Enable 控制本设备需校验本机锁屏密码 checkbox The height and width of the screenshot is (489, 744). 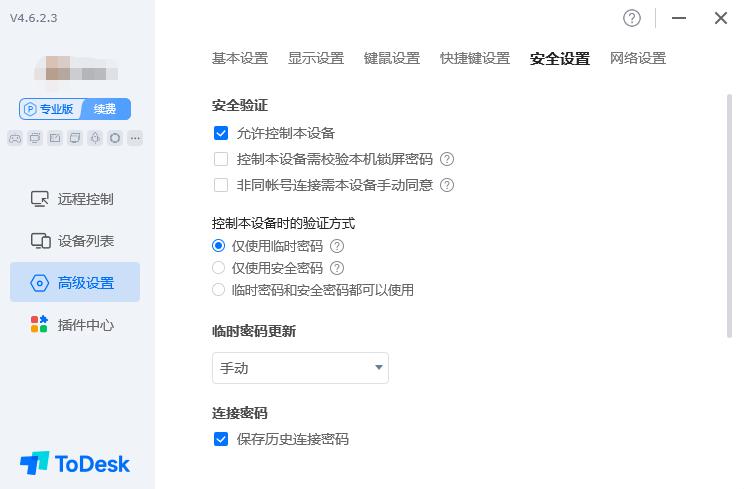click(221, 159)
